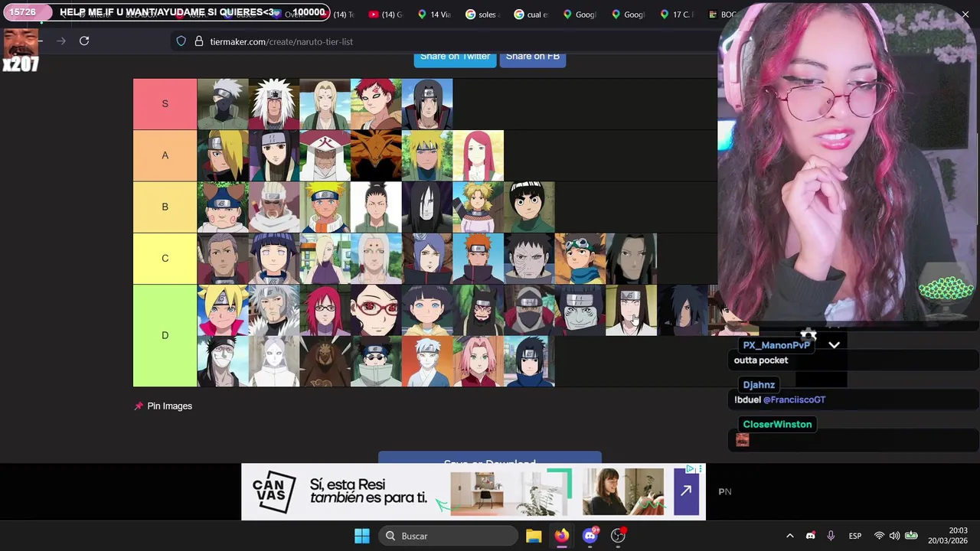Reload the TierMaker page
The image size is (980, 551).
click(x=84, y=41)
